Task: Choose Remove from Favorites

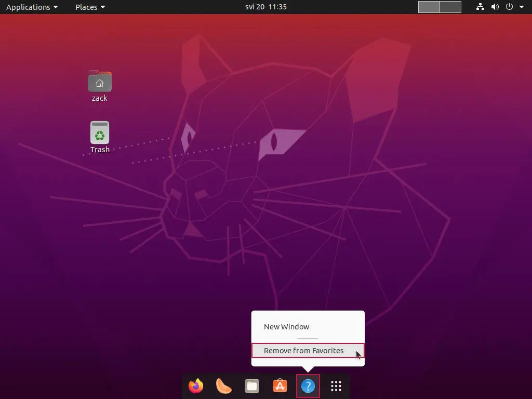Action: coord(308,351)
